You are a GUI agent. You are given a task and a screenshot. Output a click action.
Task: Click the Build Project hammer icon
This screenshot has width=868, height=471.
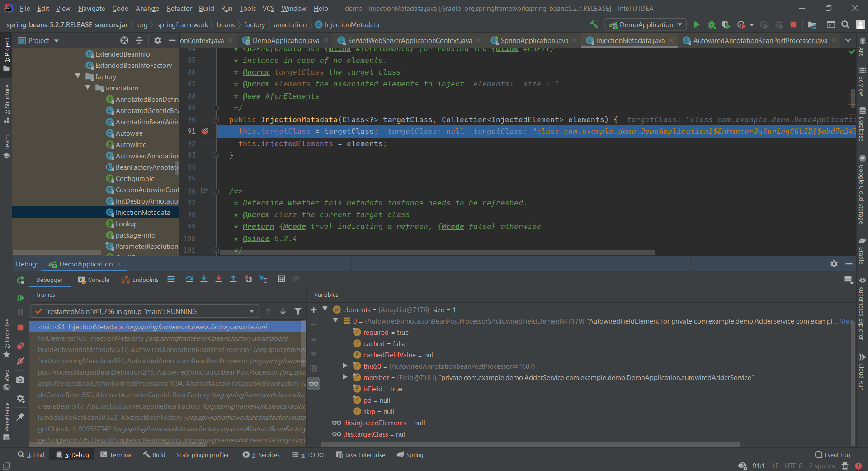(x=594, y=24)
